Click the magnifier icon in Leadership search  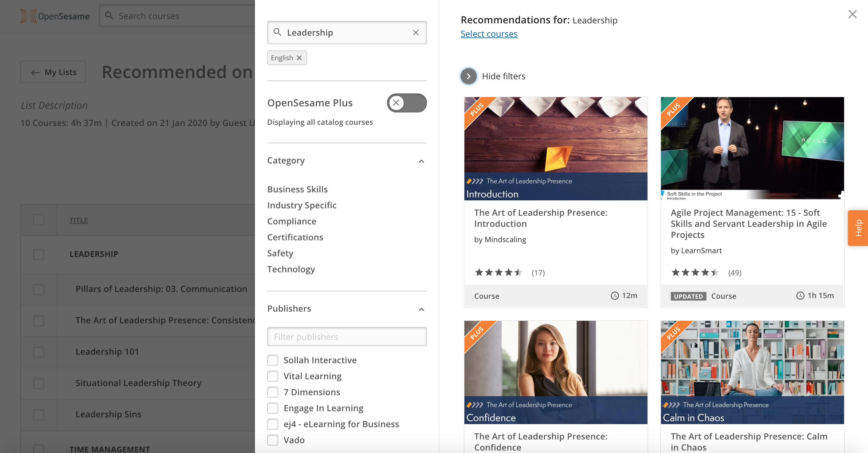click(x=277, y=32)
